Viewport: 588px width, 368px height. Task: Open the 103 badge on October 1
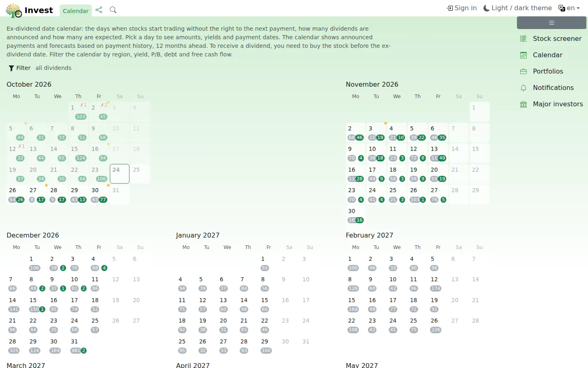(x=81, y=117)
